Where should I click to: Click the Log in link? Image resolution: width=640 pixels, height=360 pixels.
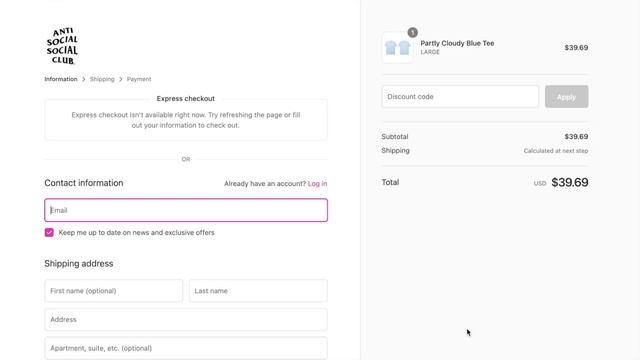coord(317,184)
